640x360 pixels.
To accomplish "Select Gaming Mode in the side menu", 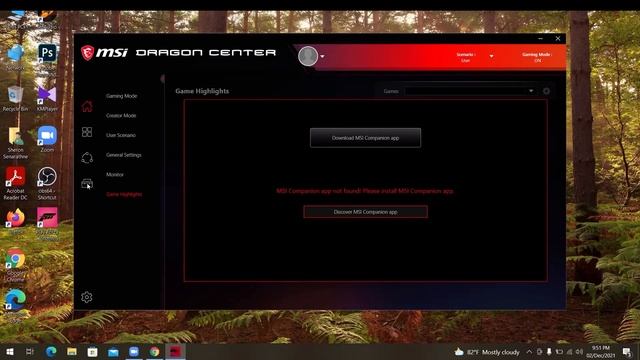I will (122, 96).
